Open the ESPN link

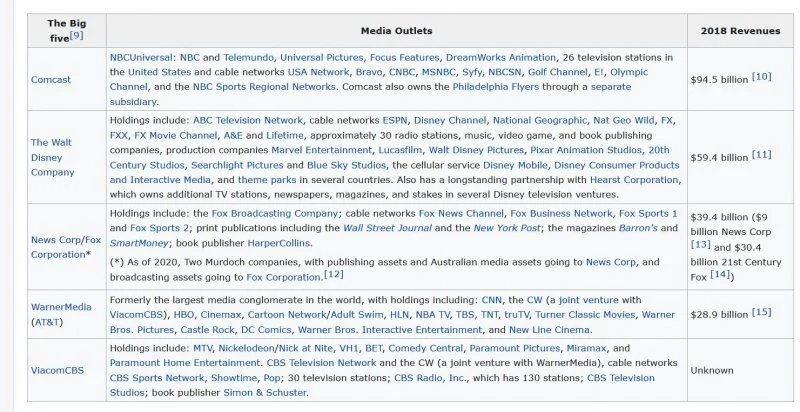coord(394,121)
